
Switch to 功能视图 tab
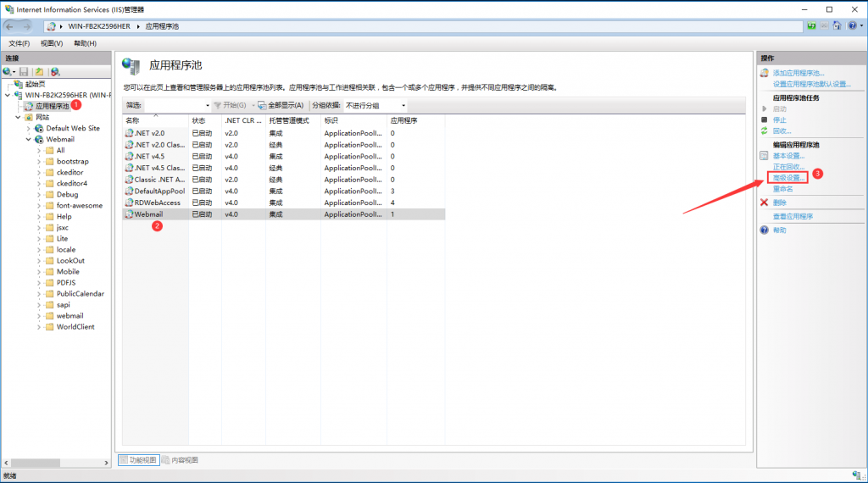pyautogui.click(x=138, y=460)
